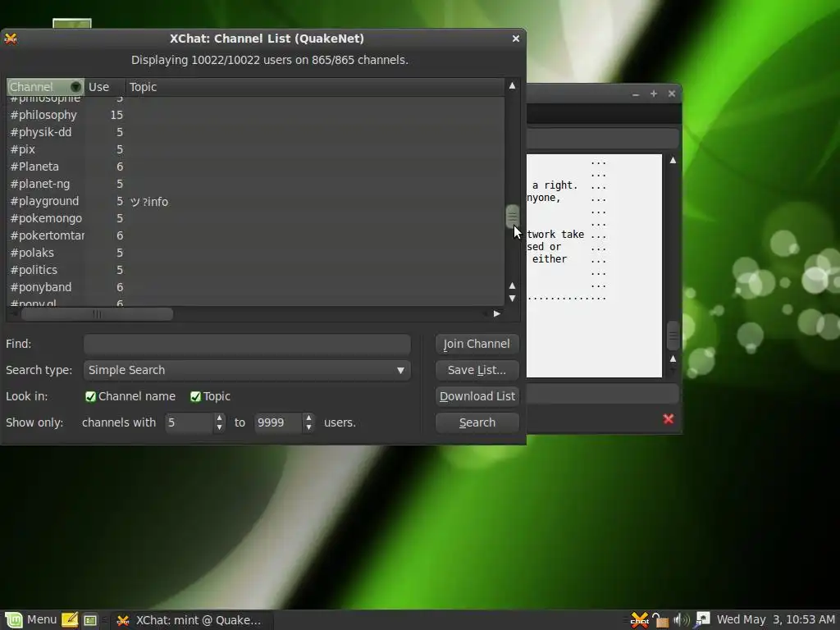Select the #pokertomtar channel row
The height and width of the screenshot is (630, 840).
click(255, 235)
